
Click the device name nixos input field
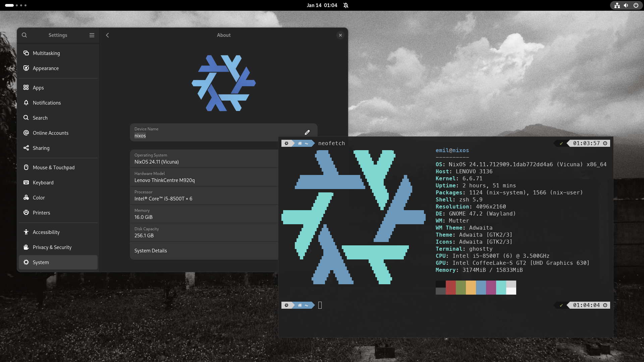coord(140,135)
